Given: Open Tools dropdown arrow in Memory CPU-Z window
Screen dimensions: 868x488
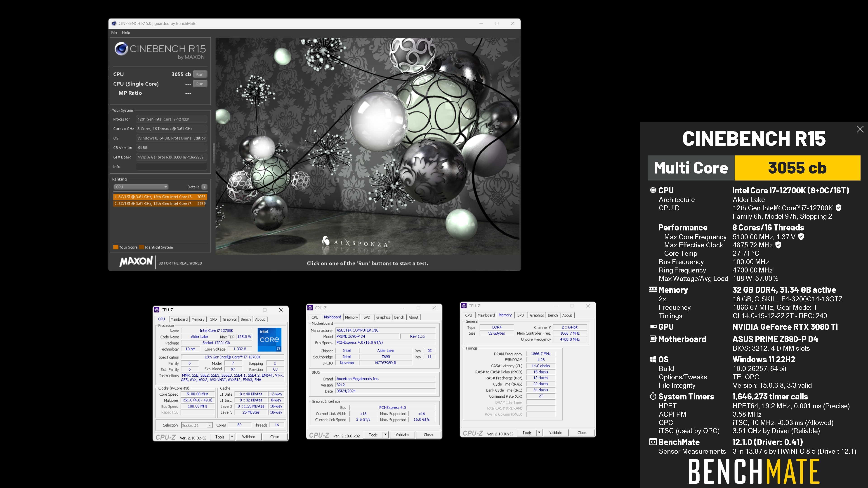Looking at the screenshot, I should (539, 433).
